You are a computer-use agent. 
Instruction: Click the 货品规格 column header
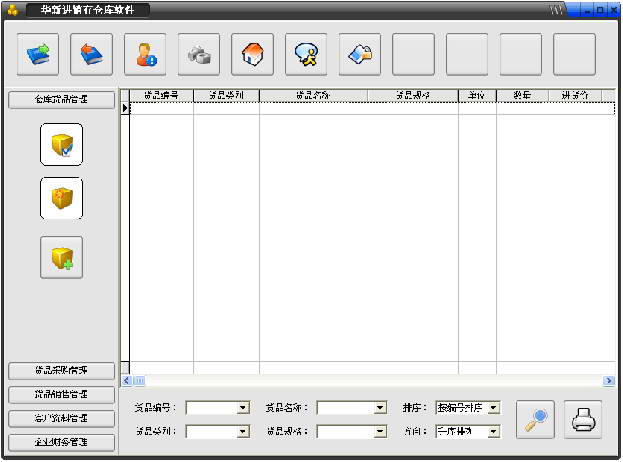[413, 95]
